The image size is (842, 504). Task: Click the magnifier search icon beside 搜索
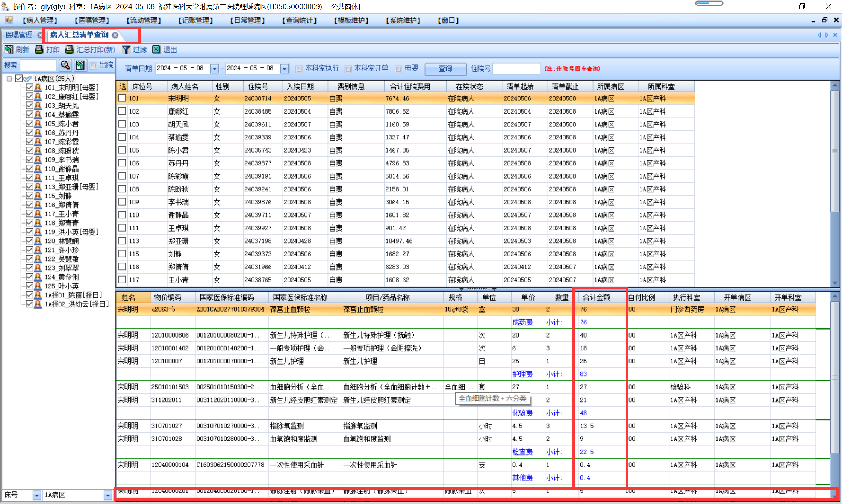click(65, 65)
